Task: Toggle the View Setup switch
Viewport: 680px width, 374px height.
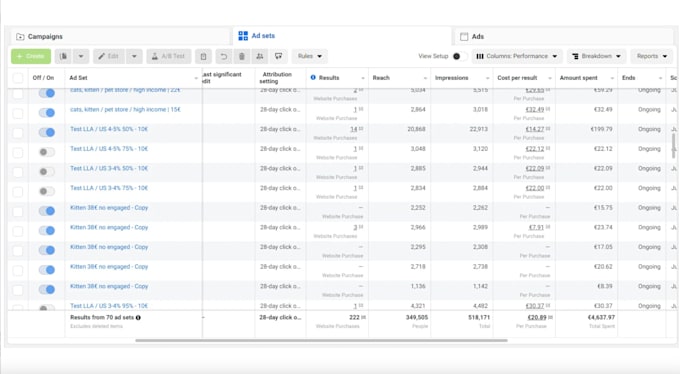Action: pos(459,56)
